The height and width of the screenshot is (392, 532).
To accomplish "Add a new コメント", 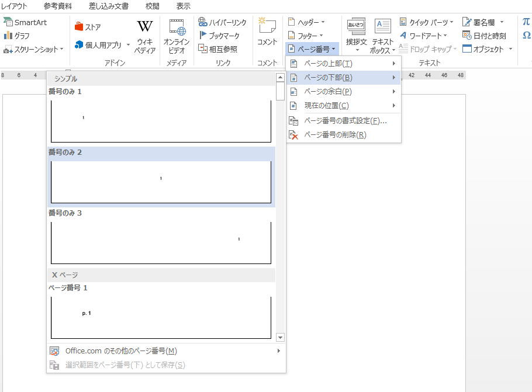I will 267,32.
